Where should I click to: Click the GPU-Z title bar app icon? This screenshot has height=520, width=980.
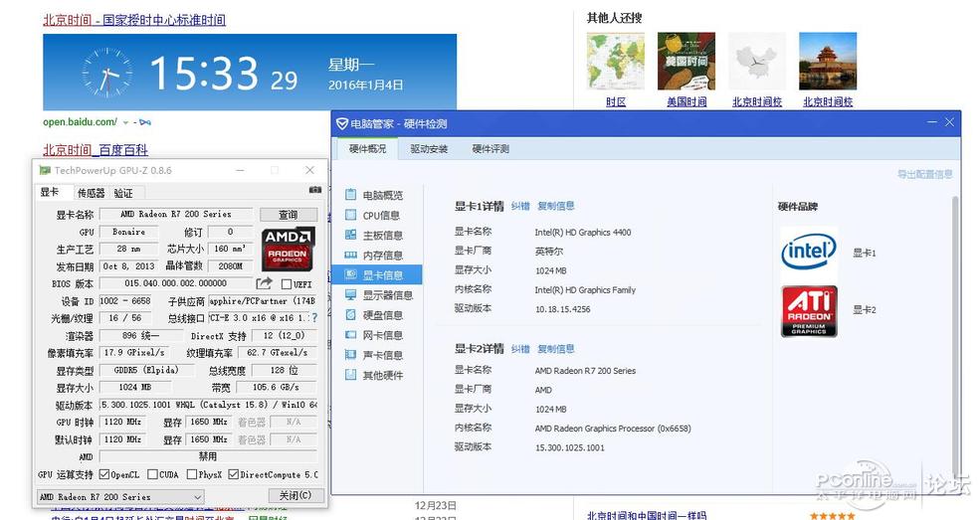(x=45, y=170)
